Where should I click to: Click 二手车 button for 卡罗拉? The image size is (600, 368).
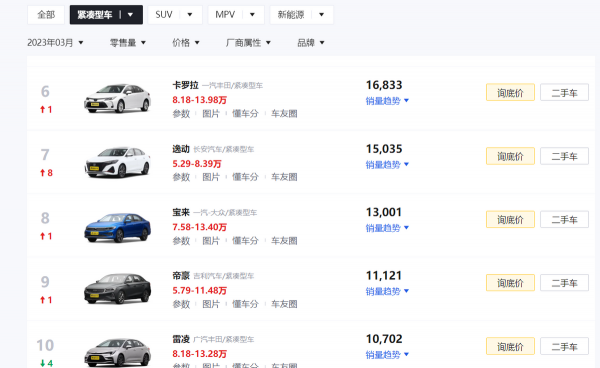point(564,92)
